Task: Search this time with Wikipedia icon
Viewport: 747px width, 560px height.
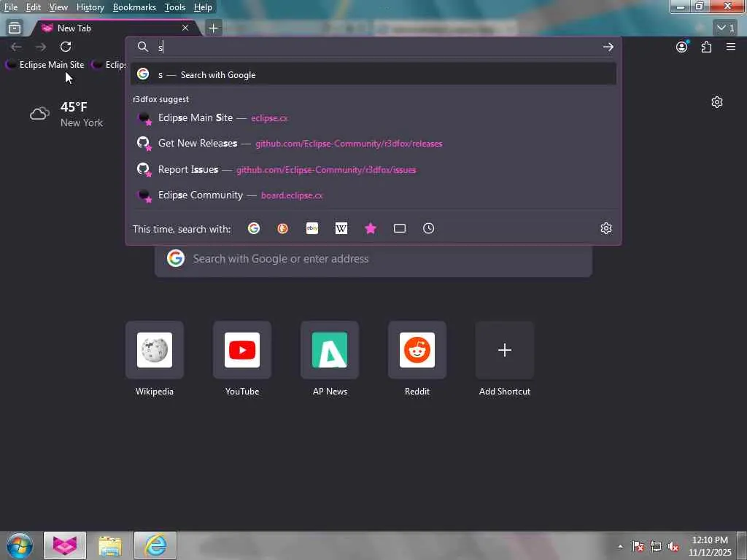Action: pos(341,228)
